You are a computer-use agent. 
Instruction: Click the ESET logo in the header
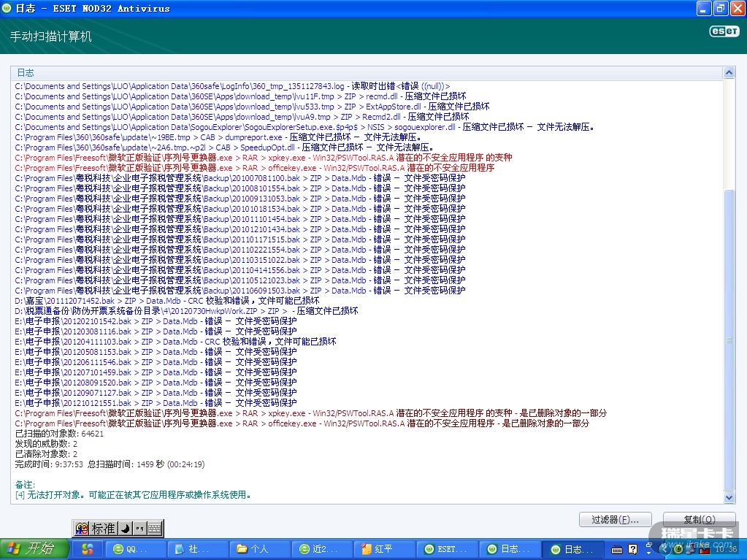724,31
